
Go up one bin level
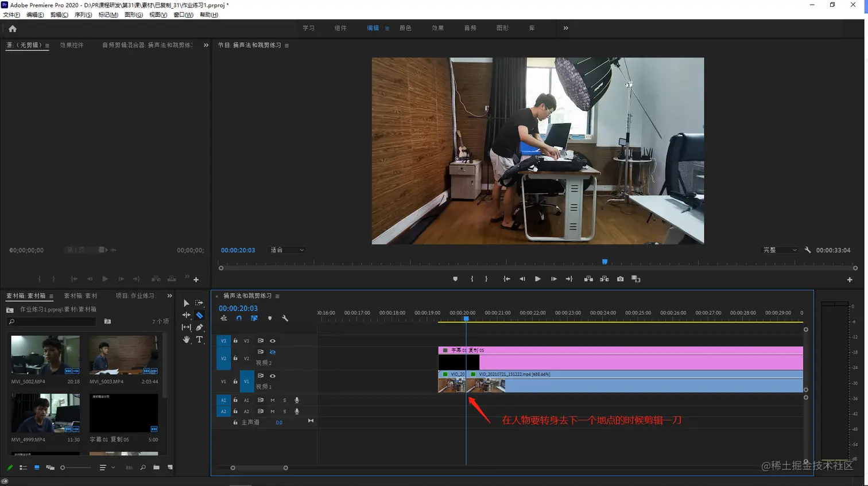10,310
